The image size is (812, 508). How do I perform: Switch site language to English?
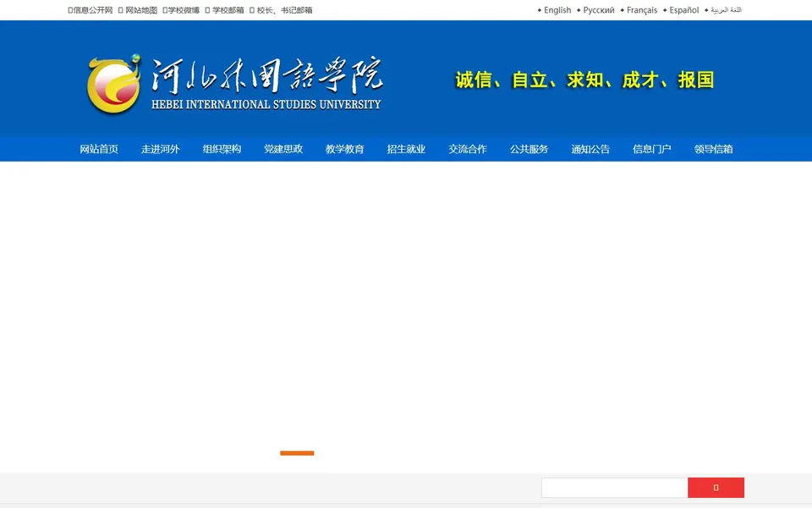coord(557,10)
